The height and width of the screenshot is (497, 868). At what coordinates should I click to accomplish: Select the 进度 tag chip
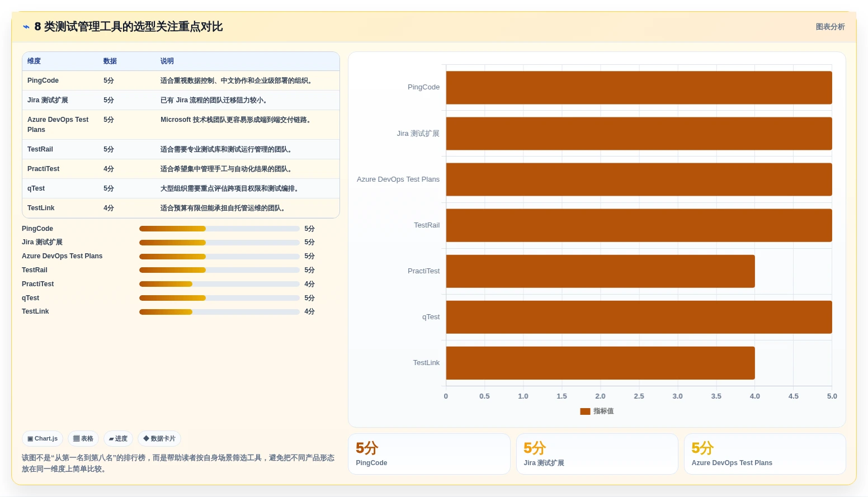pyautogui.click(x=118, y=439)
